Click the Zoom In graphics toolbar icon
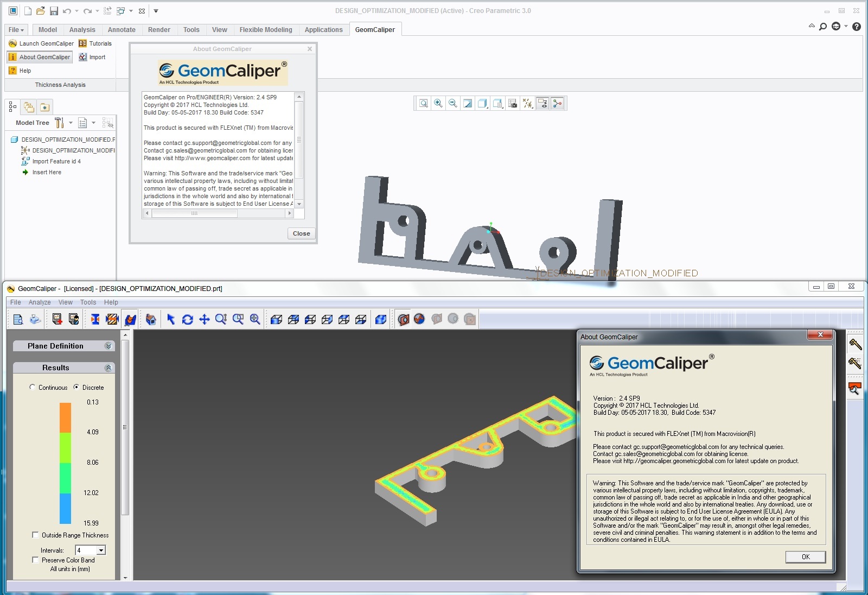Viewport: 868px width, 595px height. pos(438,103)
